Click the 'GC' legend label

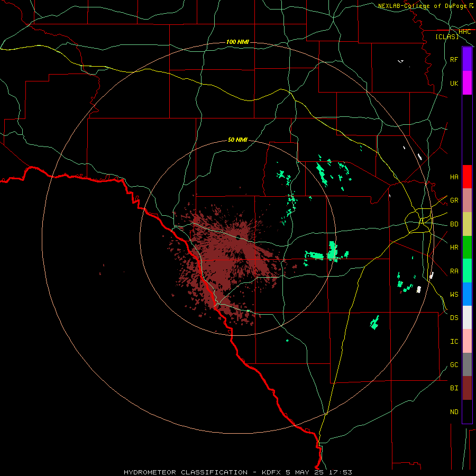point(454,365)
